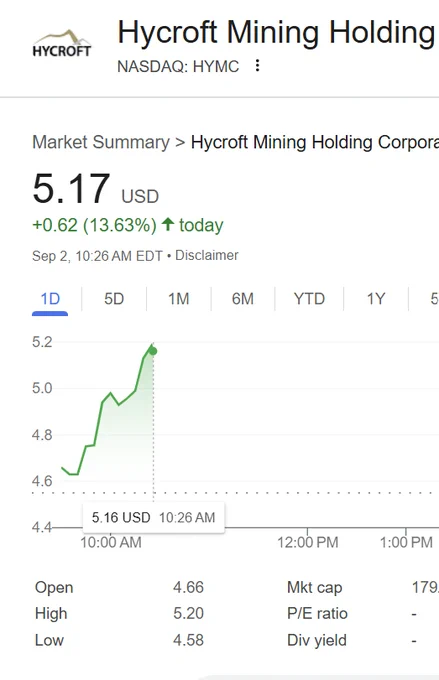Click the USD currency label

pos(140,196)
